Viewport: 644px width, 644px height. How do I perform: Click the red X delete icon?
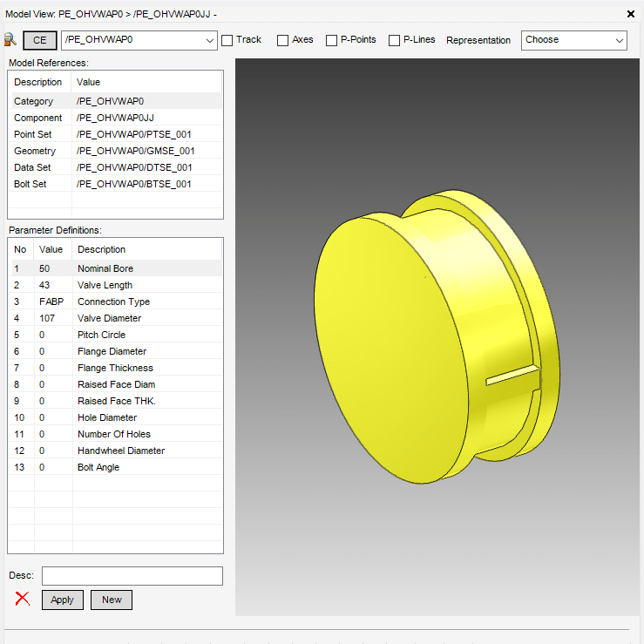click(23, 599)
